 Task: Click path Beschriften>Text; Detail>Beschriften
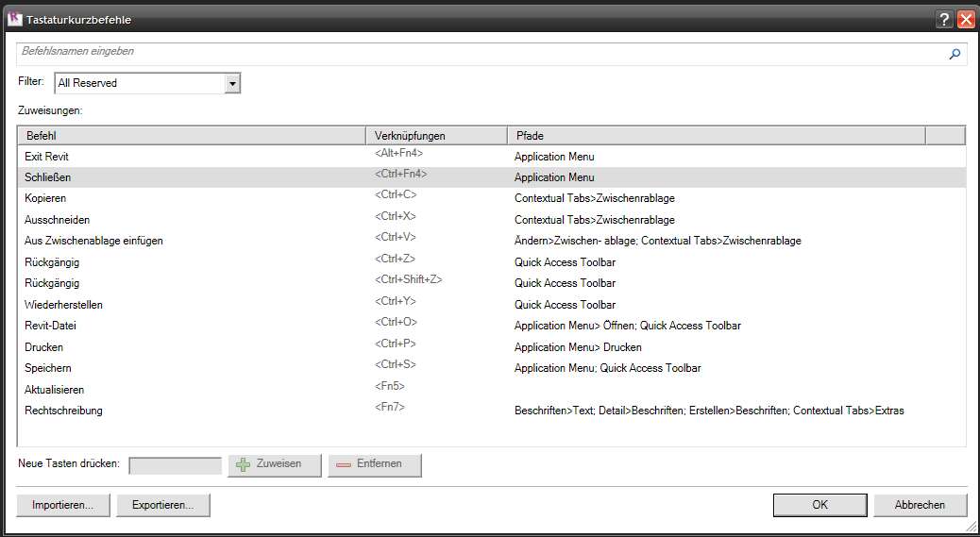pos(599,411)
